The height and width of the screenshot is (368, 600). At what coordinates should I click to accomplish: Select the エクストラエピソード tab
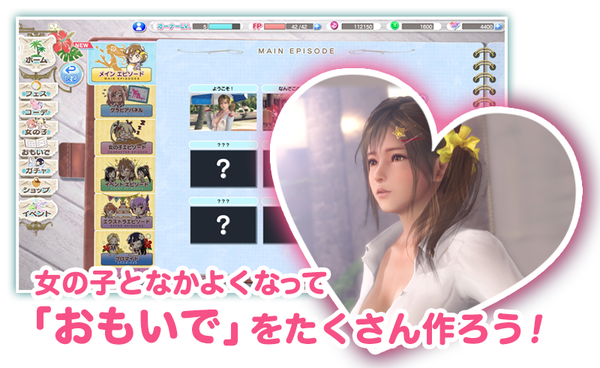[125, 212]
